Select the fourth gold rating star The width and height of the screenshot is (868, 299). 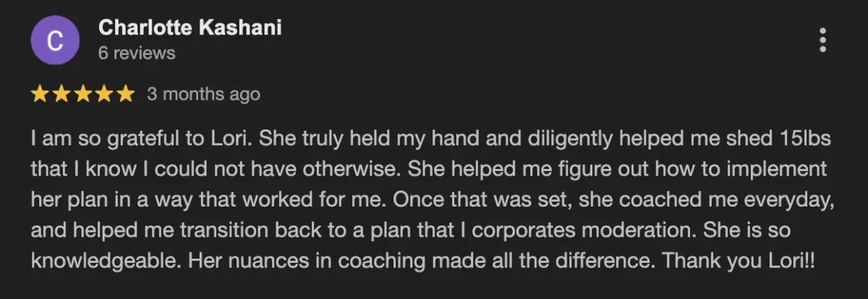coord(105,94)
